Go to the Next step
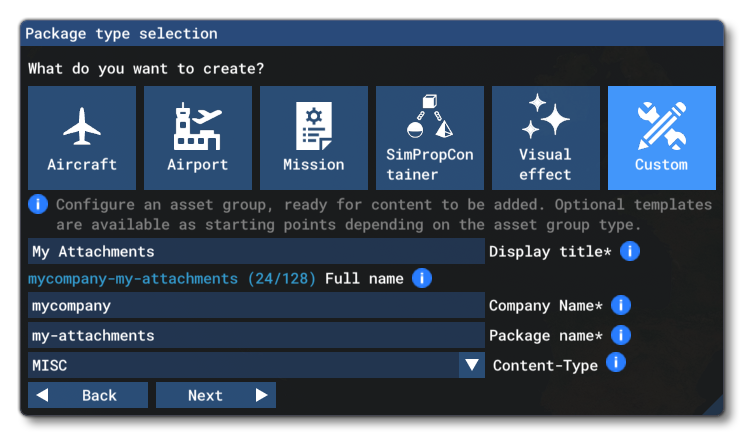Viewport: 744px width, 436px height. coord(215,395)
